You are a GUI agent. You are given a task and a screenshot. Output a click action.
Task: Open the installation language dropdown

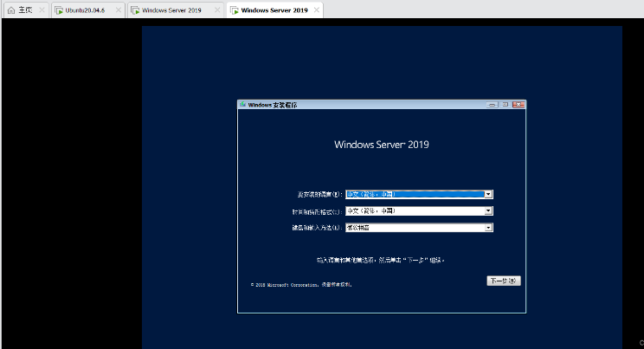tap(419, 194)
